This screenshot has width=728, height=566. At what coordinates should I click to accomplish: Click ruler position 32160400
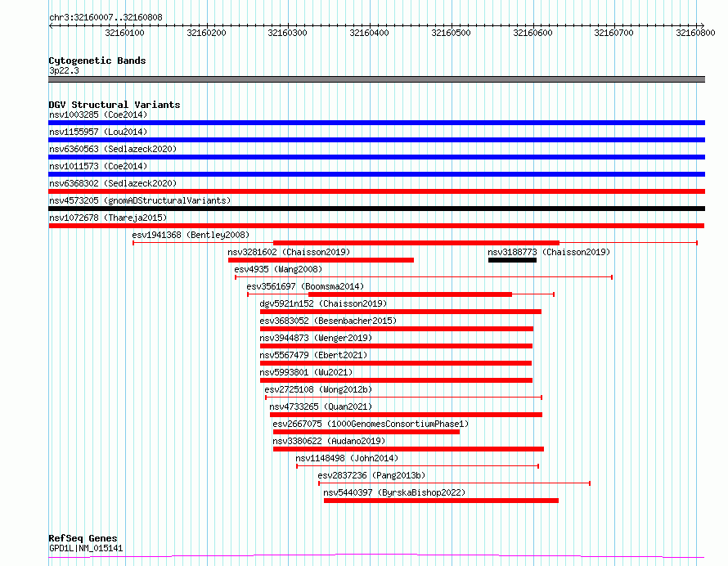tap(369, 33)
